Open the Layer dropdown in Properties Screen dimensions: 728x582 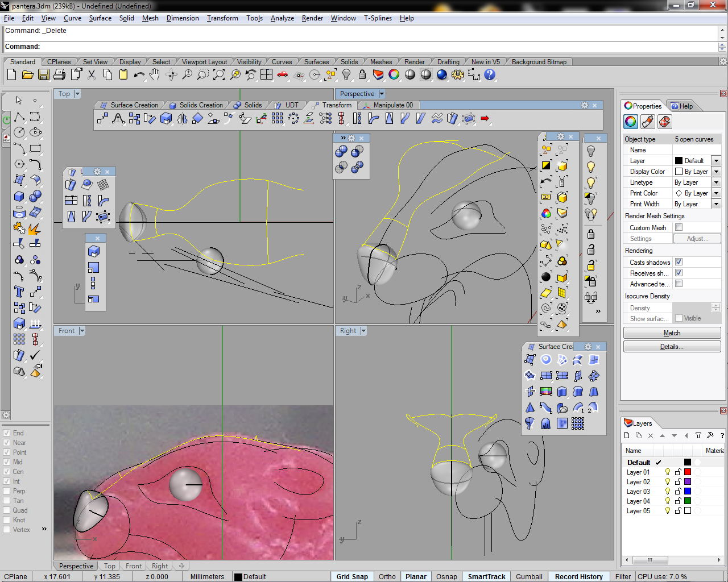pyautogui.click(x=716, y=161)
